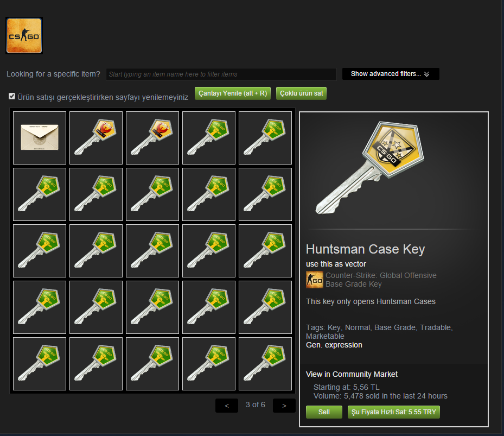504x436 pixels.
Task: Click the green Sell button
Action: [324, 412]
